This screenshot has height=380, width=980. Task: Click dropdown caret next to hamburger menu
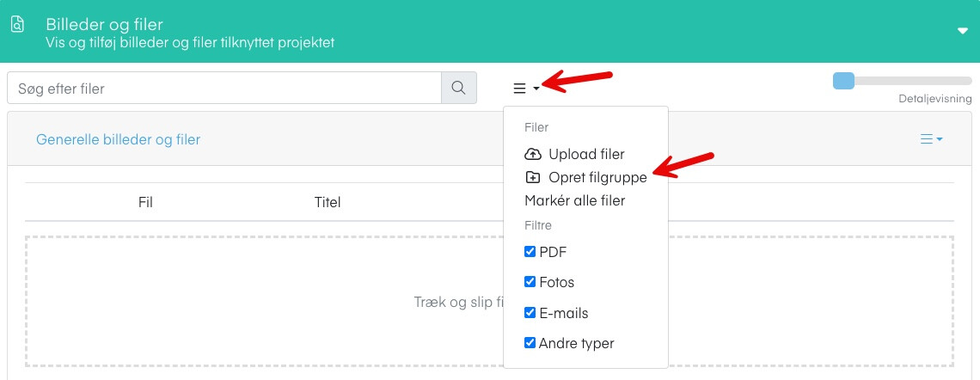[536, 89]
